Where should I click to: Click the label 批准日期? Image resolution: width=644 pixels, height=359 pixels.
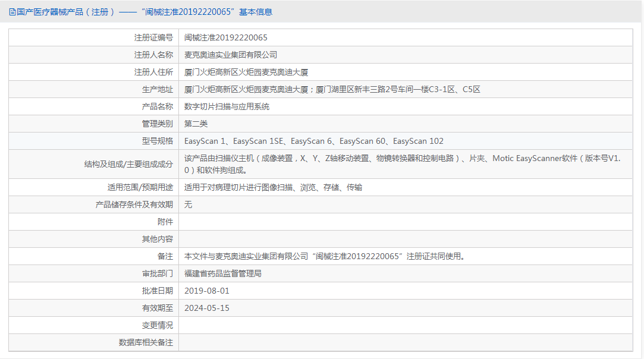[x=158, y=291]
